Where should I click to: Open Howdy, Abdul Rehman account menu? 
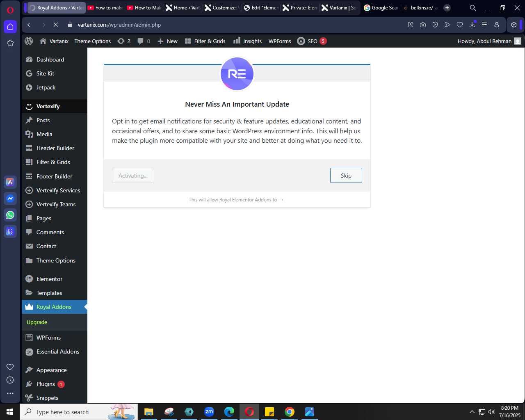(x=489, y=41)
